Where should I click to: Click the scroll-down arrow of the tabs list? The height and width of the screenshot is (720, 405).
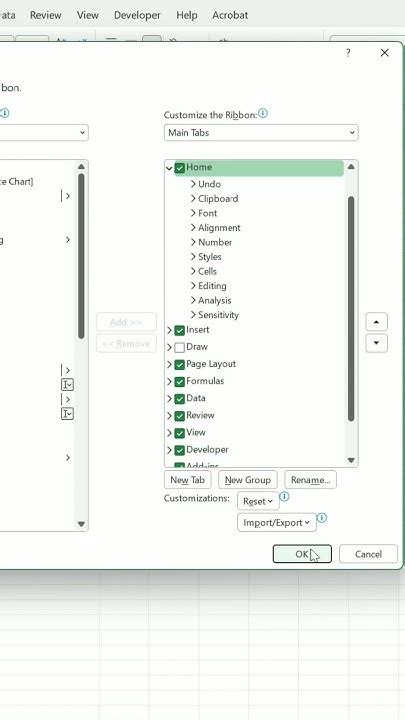(351, 460)
